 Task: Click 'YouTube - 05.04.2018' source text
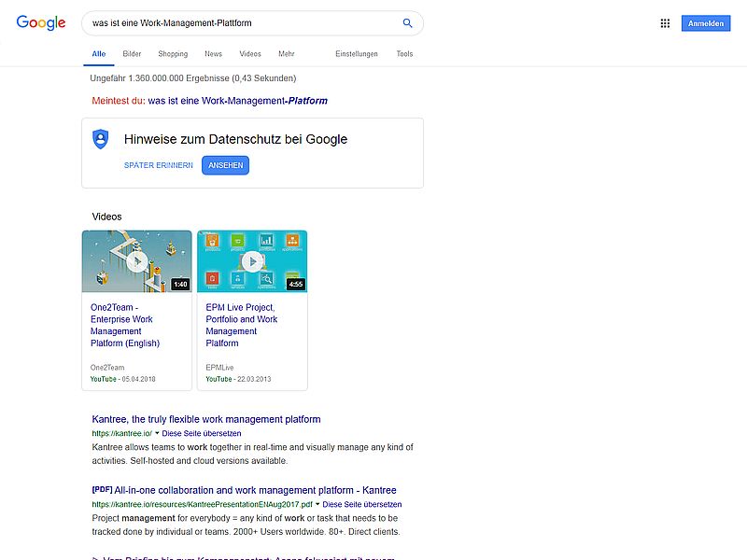tap(123, 379)
